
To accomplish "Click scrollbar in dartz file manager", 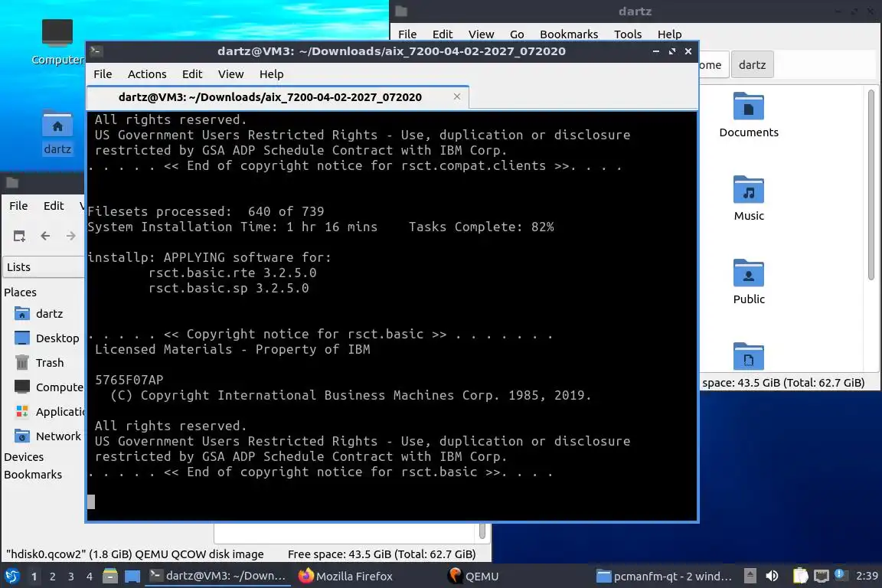I will (x=871, y=185).
